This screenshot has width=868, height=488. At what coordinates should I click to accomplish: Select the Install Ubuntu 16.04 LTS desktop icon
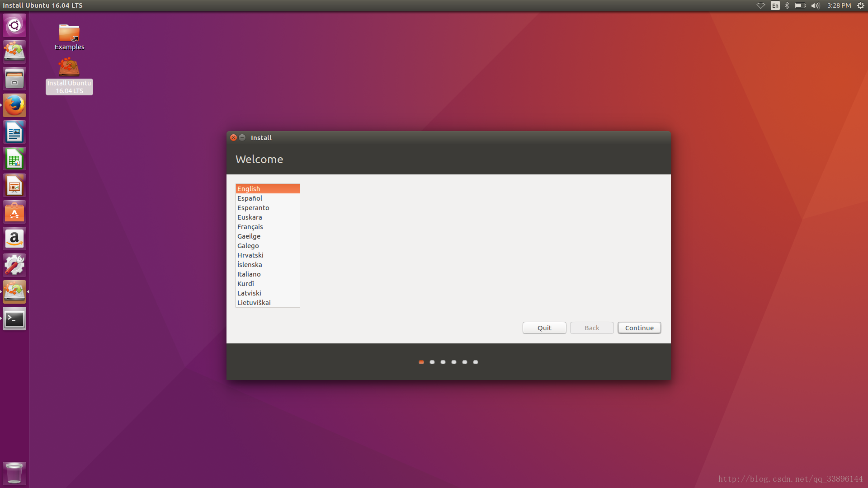point(69,76)
